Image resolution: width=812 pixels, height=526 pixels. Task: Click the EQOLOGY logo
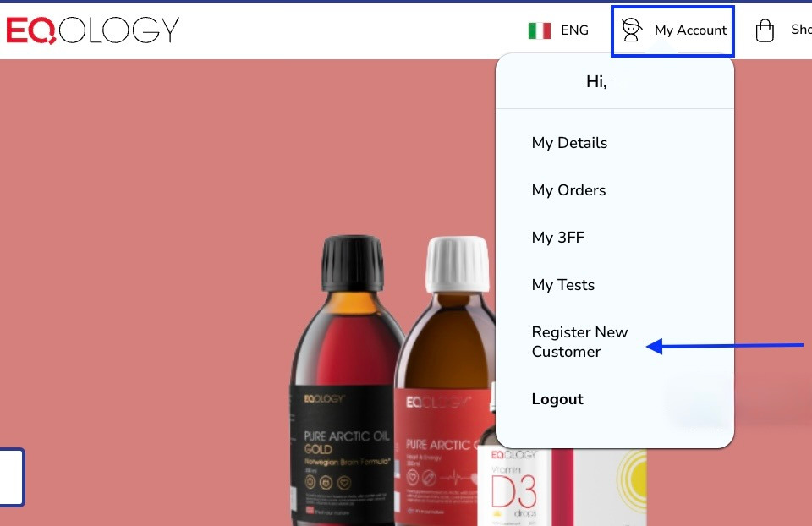(x=93, y=30)
